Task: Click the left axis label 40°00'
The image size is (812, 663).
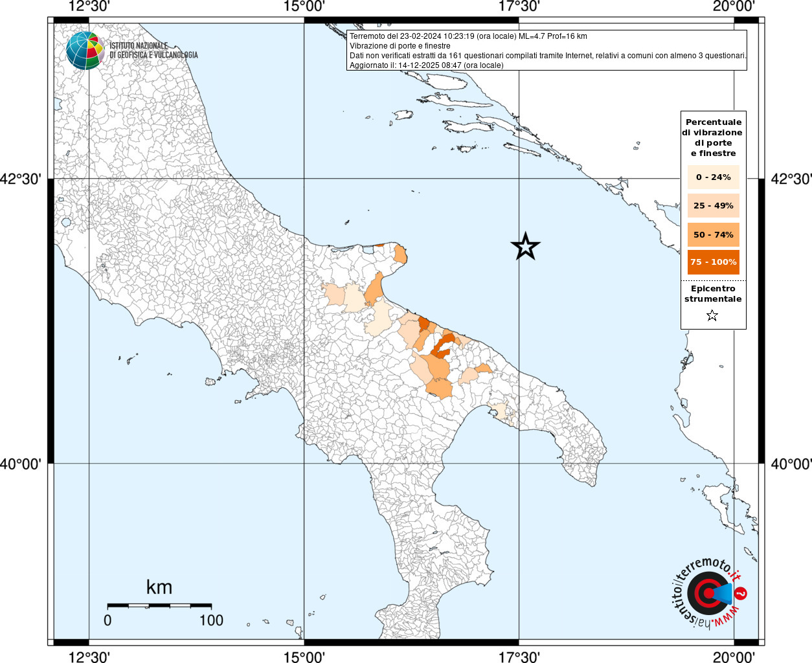Action: click(x=21, y=464)
